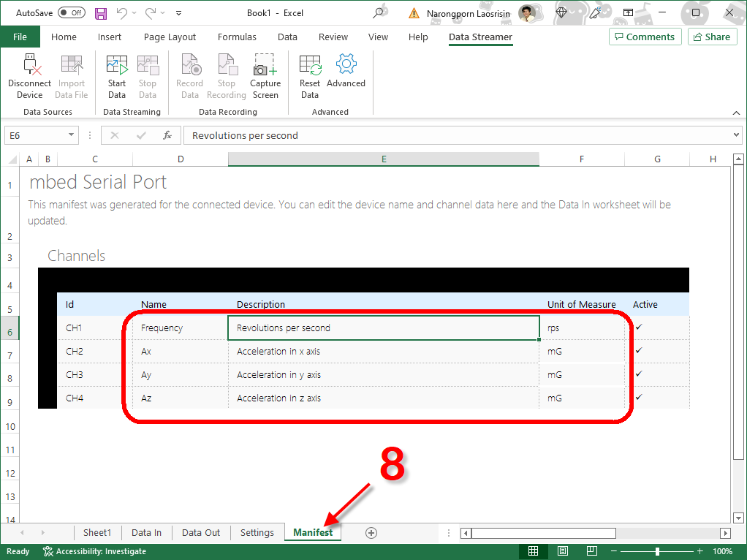Add a new sheet with the plus icon
The image size is (747, 560).
(371, 533)
